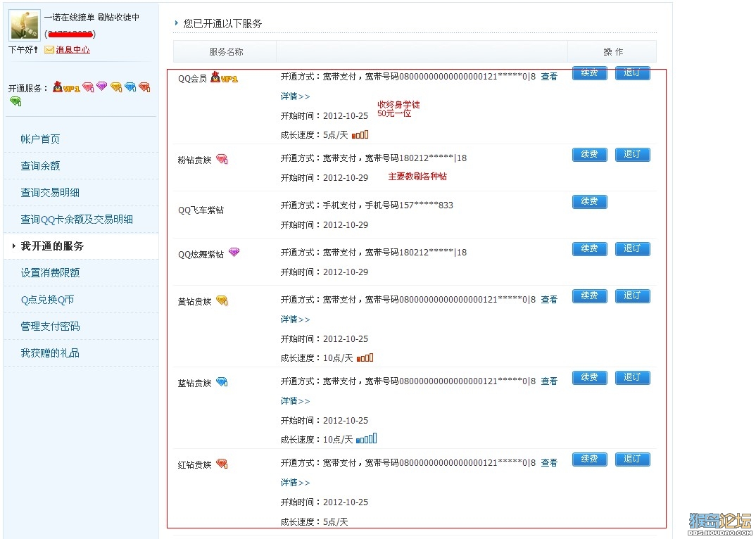Unsubscribe 红钻贵族 via 退订 button
This screenshot has height=539, width=756.
pyautogui.click(x=633, y=459)
